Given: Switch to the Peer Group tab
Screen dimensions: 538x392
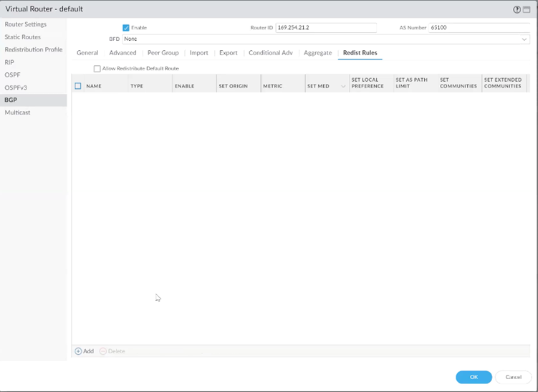Looking at the screenshot, I should (x=163, y=53).
